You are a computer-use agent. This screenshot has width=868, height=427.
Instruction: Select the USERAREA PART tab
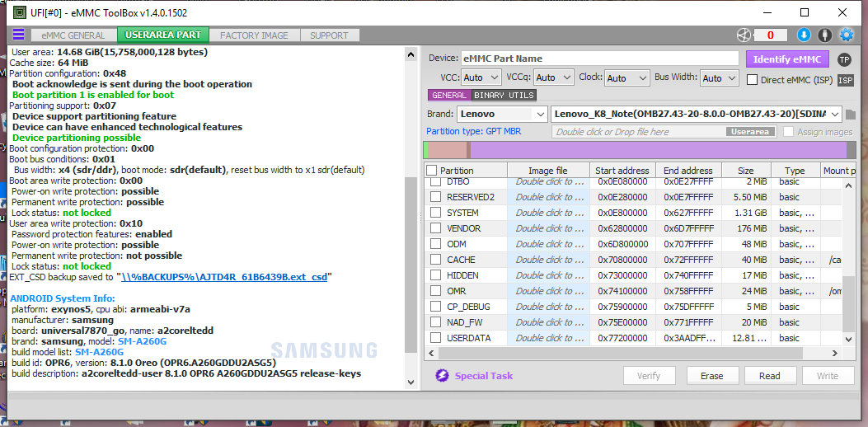(162, 35)
